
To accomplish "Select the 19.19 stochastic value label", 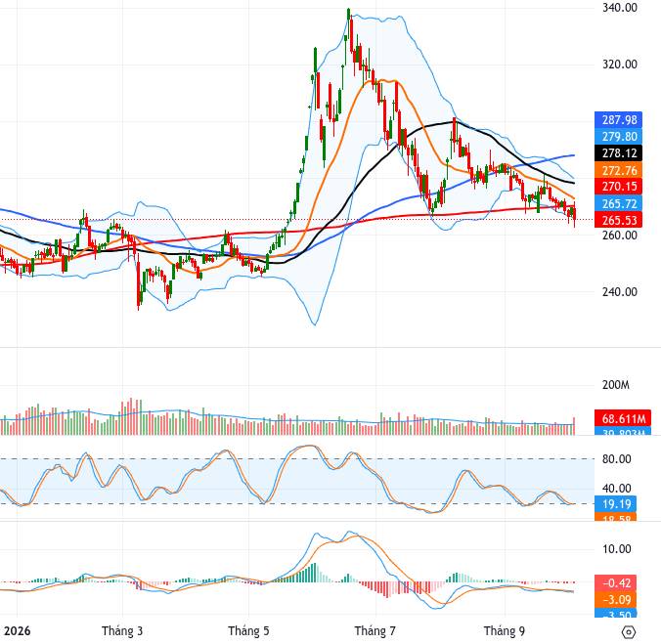I will 615,503.
